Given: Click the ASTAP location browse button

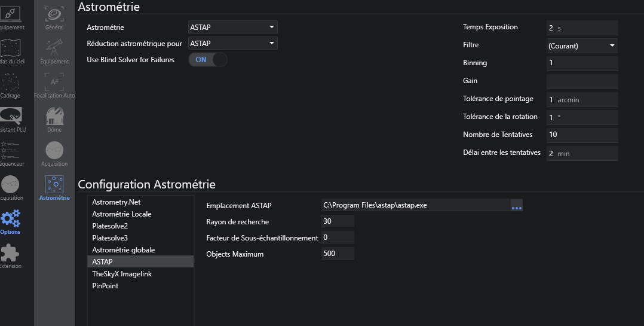Looking at the screenshot, I should [x=516, y=206].
